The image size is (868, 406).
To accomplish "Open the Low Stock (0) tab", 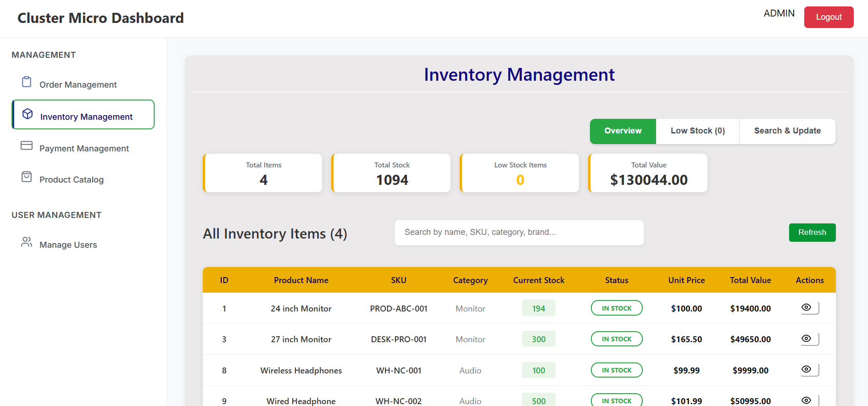I will 697,131.
